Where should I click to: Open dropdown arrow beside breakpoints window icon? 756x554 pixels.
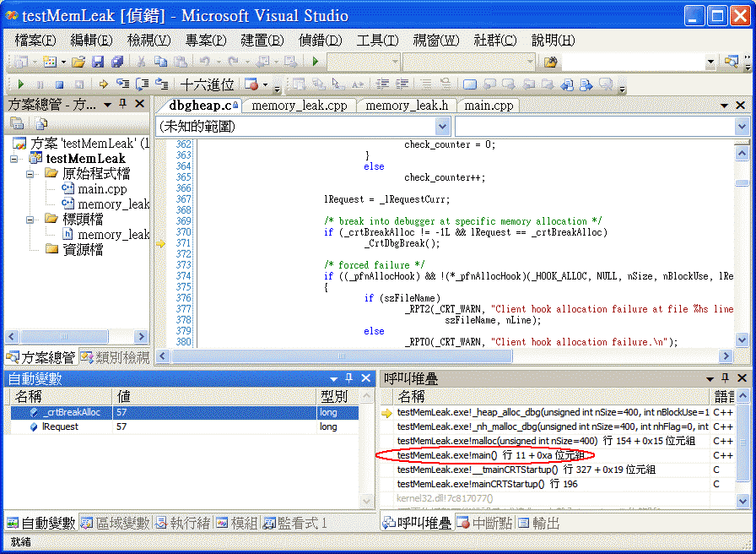(x=265, y=85)
